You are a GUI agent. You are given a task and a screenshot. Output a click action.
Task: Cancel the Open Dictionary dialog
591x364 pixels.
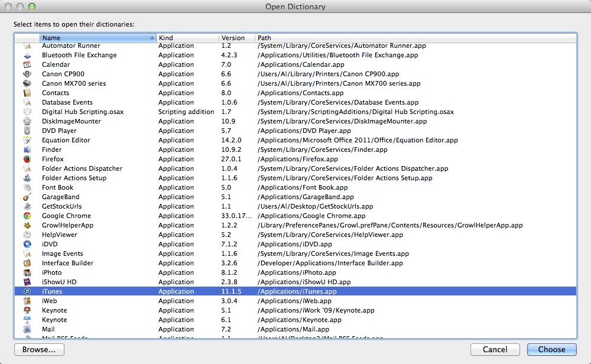pyautogui.click(x=495, y=350)
